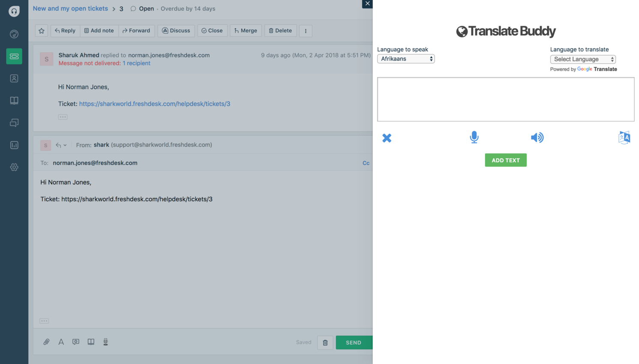Open the Tickets icon in sidebar
This screenshot has height=364, width=639.
click(x=14, y=56)
